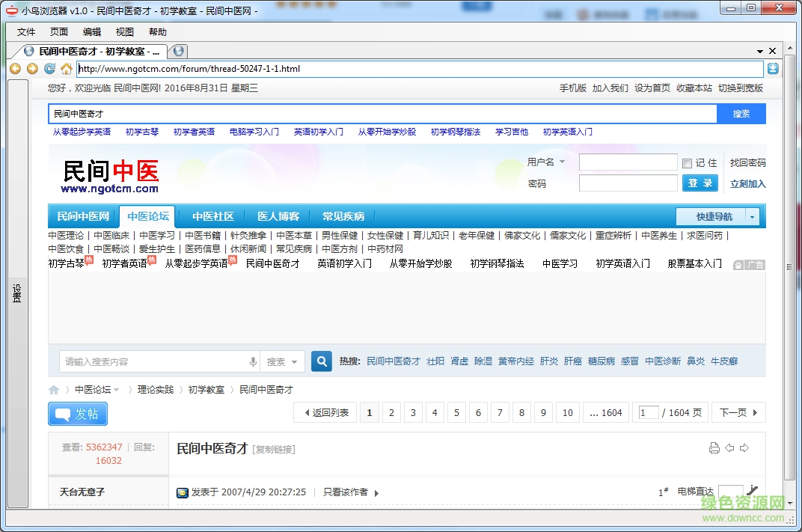Click the magnifier search icon in the forum
The image size is (802, 532).
[x=321, y=361]
